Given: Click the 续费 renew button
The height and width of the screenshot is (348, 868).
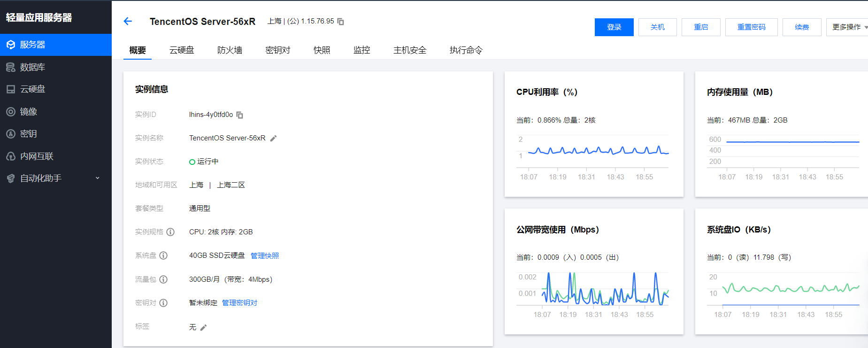Looking at the screenshot, I should [x=802, y=27].
